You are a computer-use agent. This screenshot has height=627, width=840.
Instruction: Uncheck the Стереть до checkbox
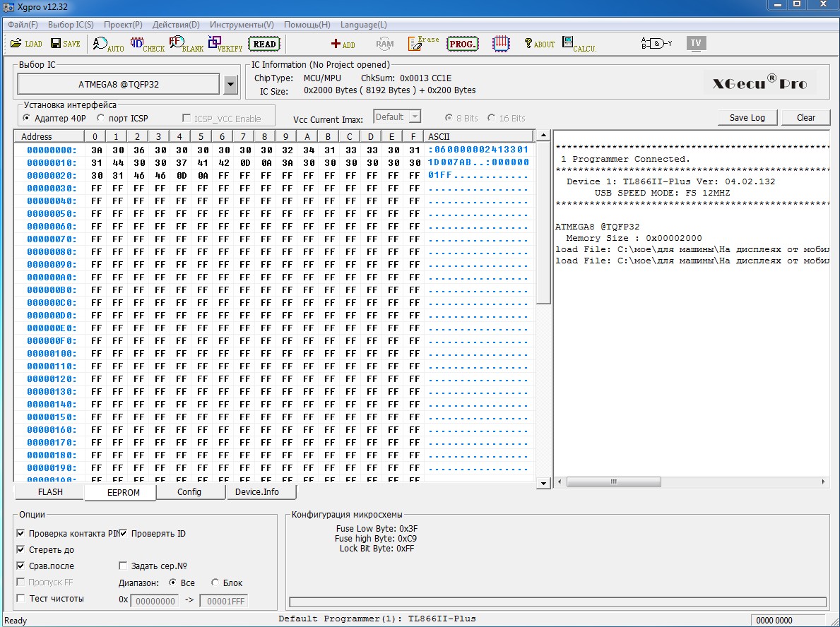[x=20, y=550]
